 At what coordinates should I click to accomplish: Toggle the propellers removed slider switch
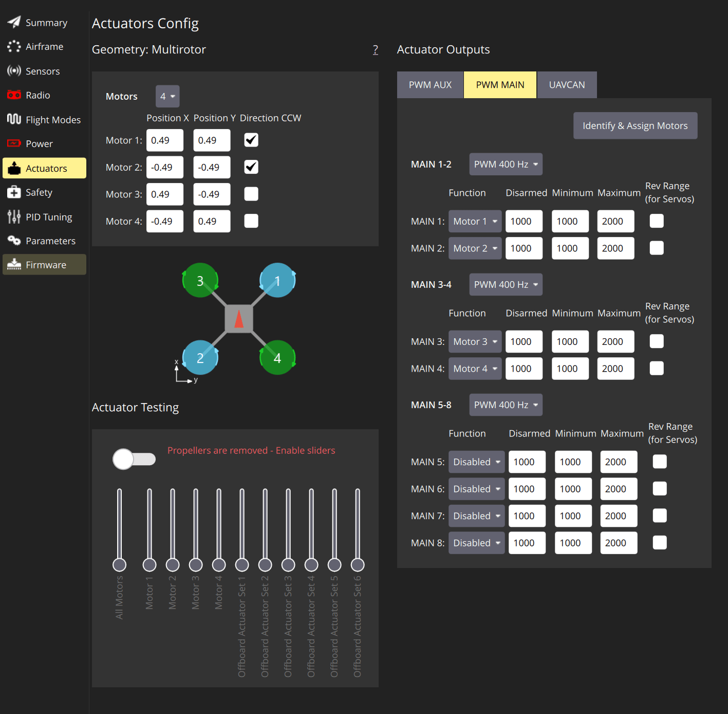(x=134, y=459)
